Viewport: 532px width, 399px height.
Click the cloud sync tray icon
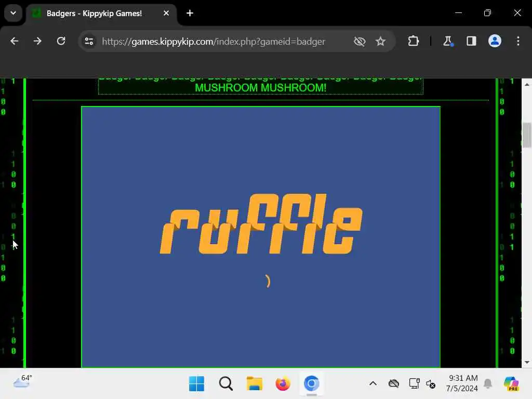point(394,384)
